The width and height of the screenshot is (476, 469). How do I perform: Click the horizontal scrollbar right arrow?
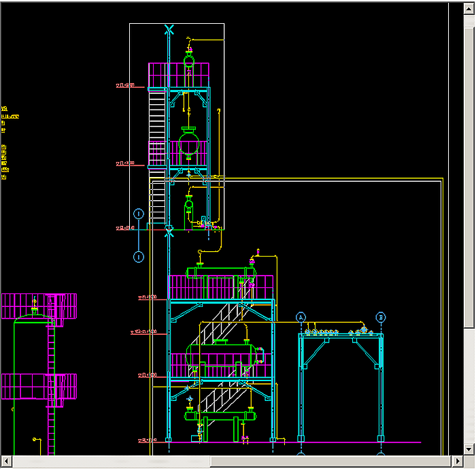[458, 462]
